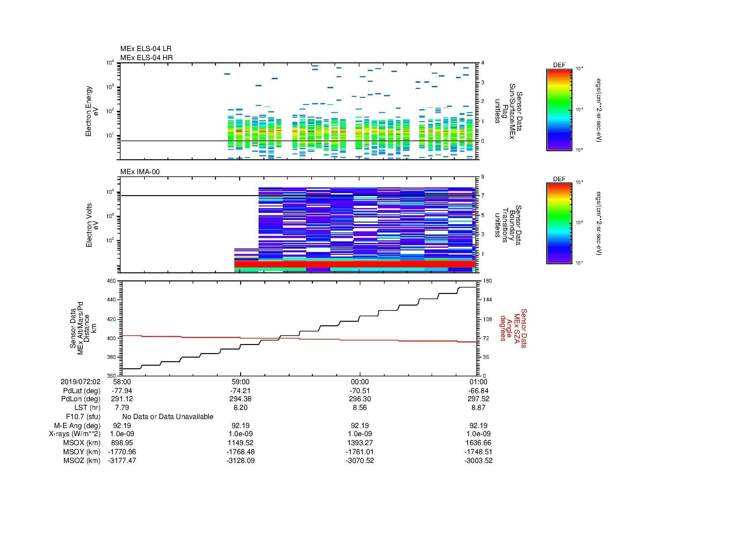Click the red 'Sensor Data MEx SZA Angle degrees' label
This screenshot has height=534, width=756.
point(513,328)
